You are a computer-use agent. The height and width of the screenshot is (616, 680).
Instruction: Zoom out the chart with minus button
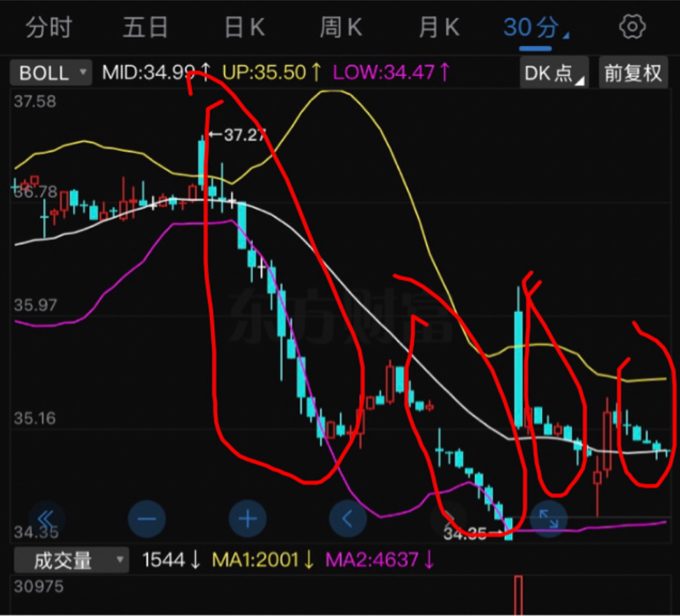[x=147, y=519]
